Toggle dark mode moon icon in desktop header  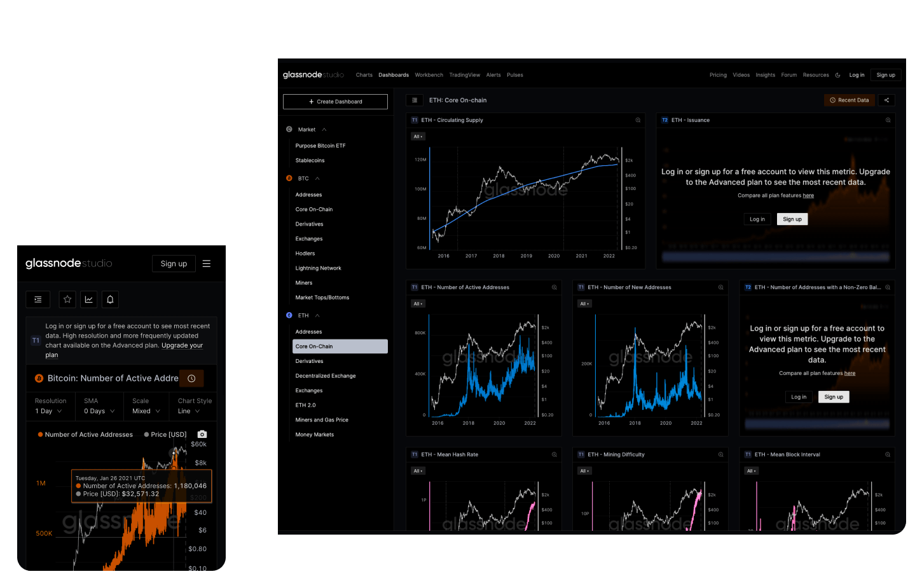click(x=837, y=75)
